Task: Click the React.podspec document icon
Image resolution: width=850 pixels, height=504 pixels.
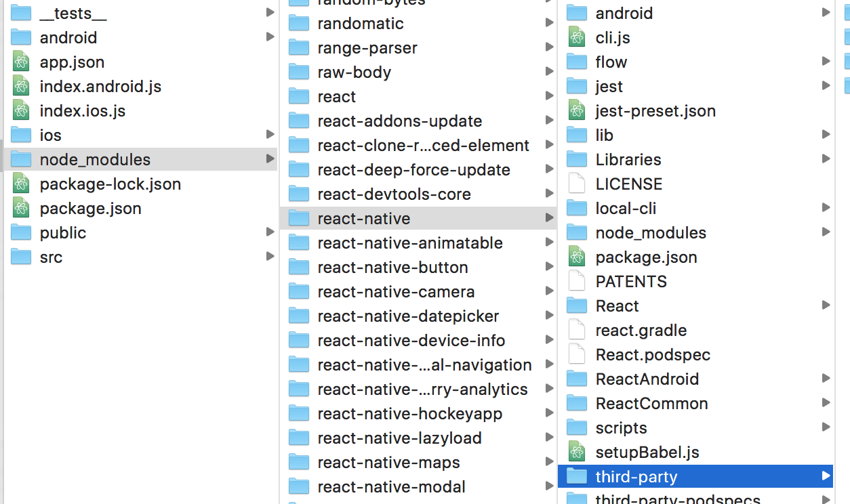Action: (577, 355)
